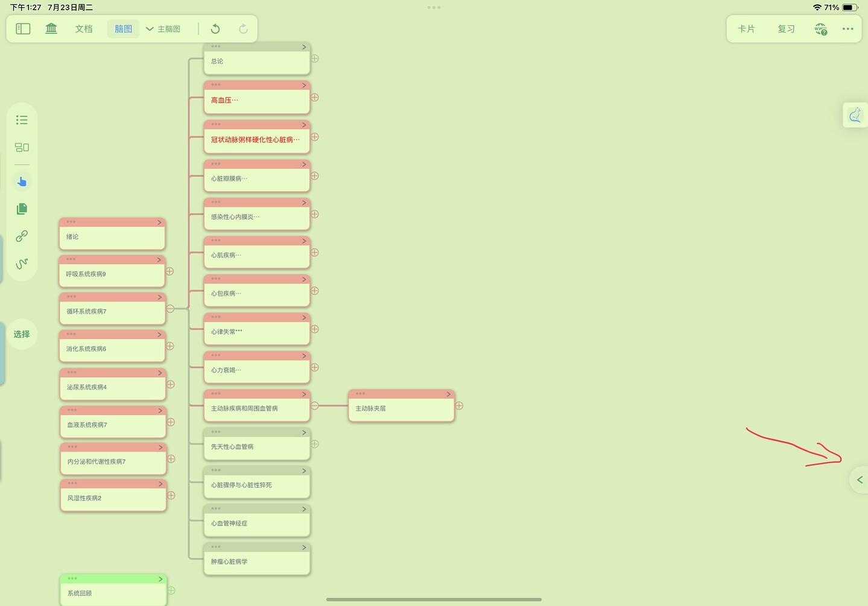Select the 心肌疾病 card
Viewport: 868px width, 606px height.
(257, 253)
